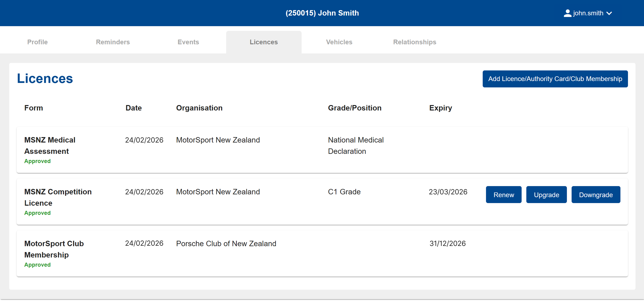The width and height of the screenshot is (644, 302).
Task: Click the Organisation column header
Action: [x=199, y=108]
